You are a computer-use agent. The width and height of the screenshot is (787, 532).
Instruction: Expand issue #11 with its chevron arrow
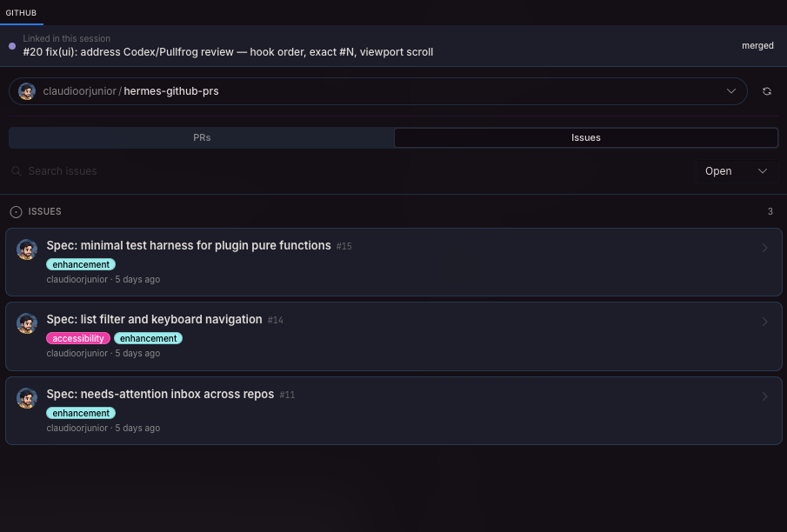pyautogui.click(x=764, y=396)
